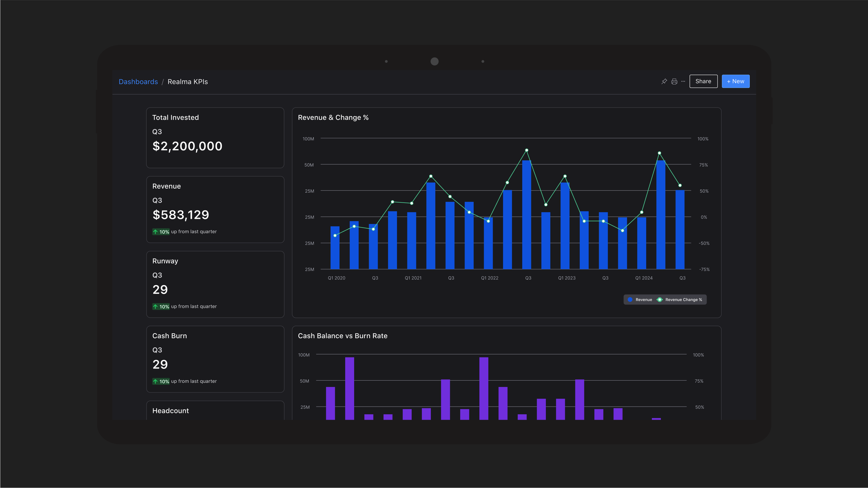Hide the Revenue bars via legend
Screen dimensions: 868x488
click(x=639, y=299)
